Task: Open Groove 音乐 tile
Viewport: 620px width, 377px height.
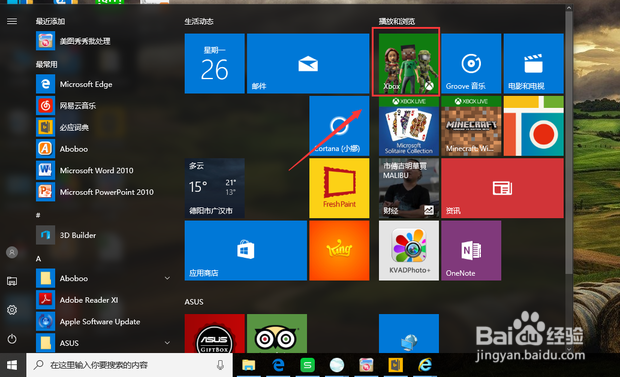Action: pyautogui.click(x=471, y=63)
